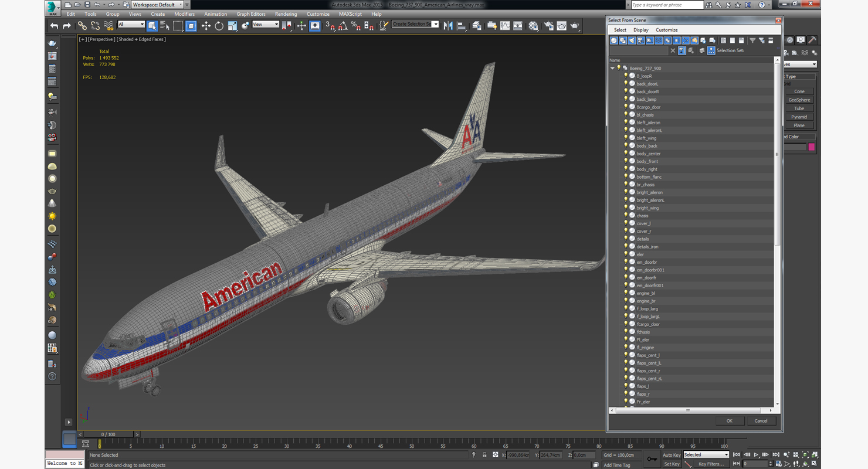The width and height of the screenshot is (868, 469).
Task: Click the Undo arrow in main toolbar
Action: (x=55, y=26)
